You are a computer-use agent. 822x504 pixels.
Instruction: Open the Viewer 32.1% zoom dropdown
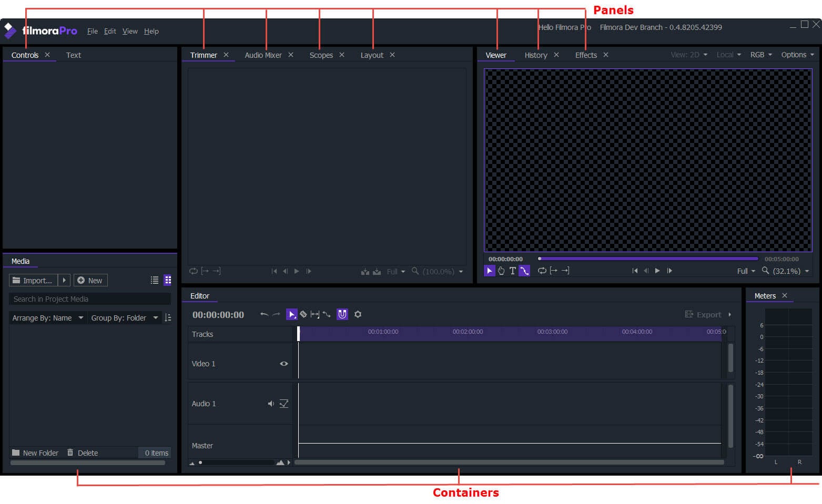point(790,271)
